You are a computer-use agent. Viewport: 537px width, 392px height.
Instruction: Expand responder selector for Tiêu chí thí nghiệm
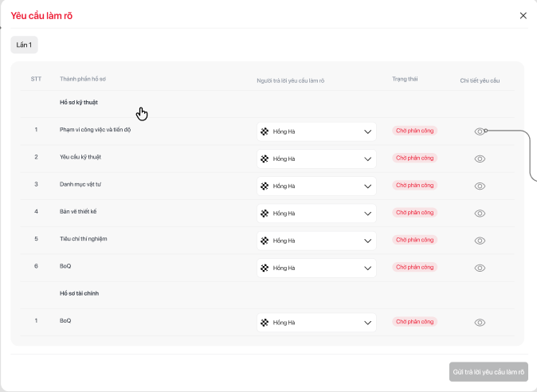point(316,241)
